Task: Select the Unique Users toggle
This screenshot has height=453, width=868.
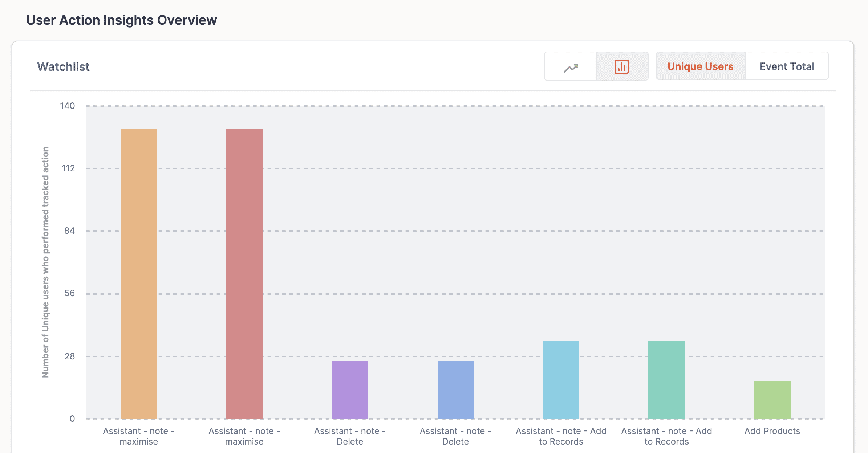Action: (x=701, y=66)
